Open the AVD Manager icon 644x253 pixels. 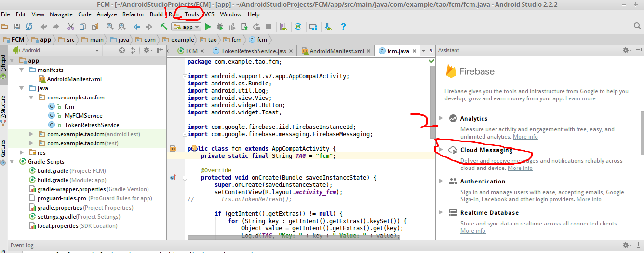(x=283, y=27)
